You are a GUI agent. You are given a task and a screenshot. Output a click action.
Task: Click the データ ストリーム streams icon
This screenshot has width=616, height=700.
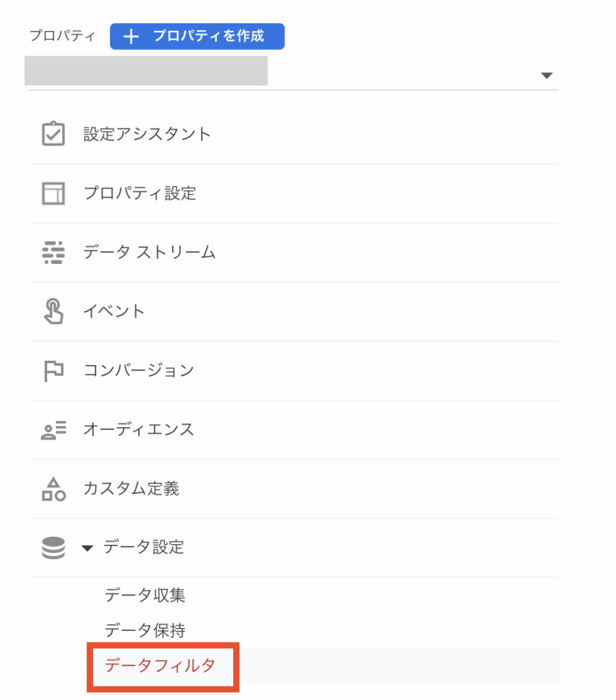pyautogui.click(x=53, y=252)
